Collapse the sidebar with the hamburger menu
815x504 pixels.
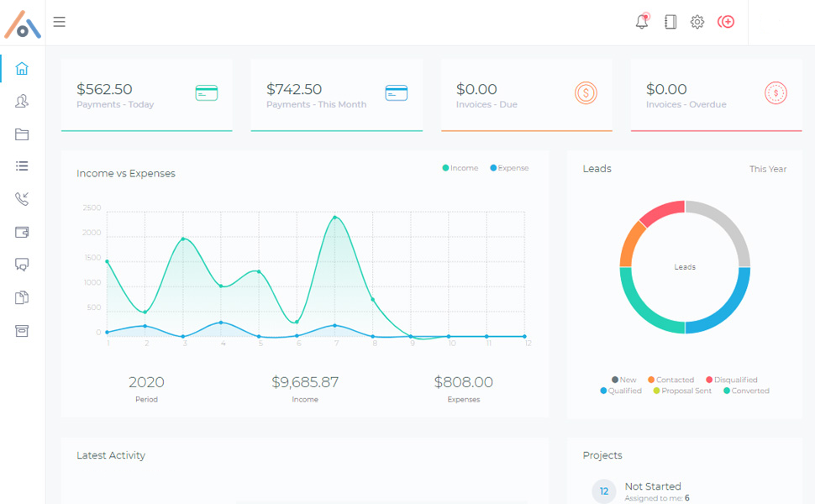point(60,22)
